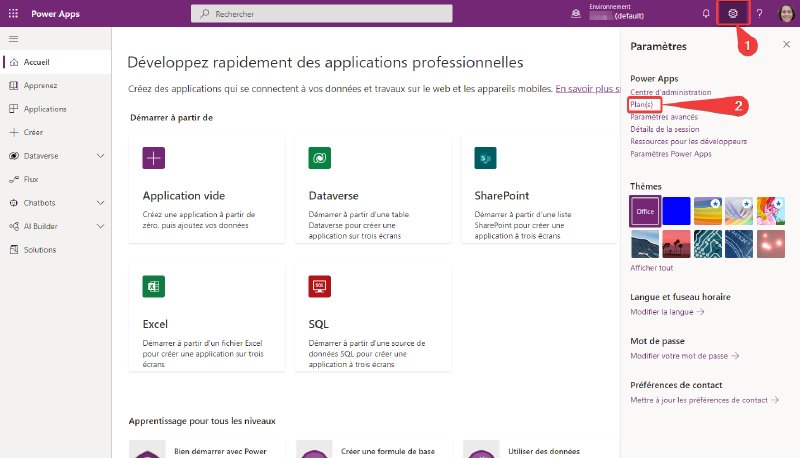Select the solid blue theme

point(677,211)
